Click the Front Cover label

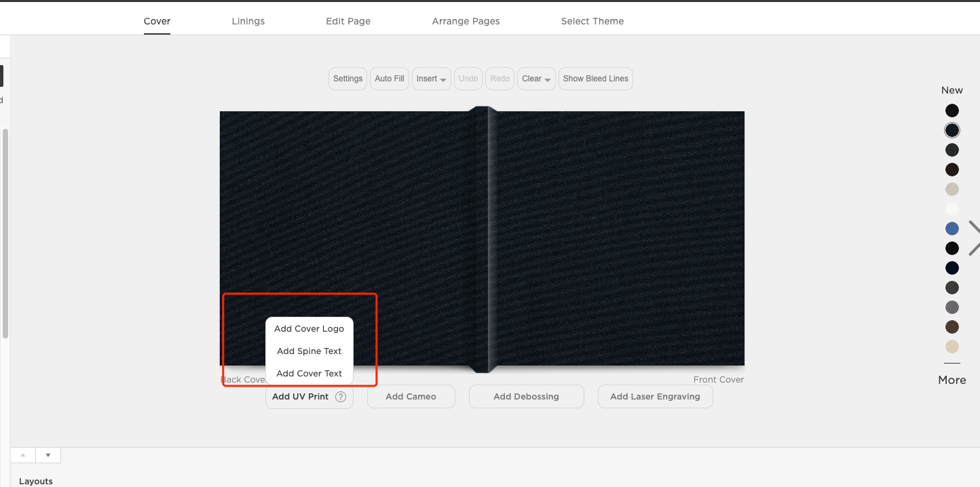[x=719, y=380]
